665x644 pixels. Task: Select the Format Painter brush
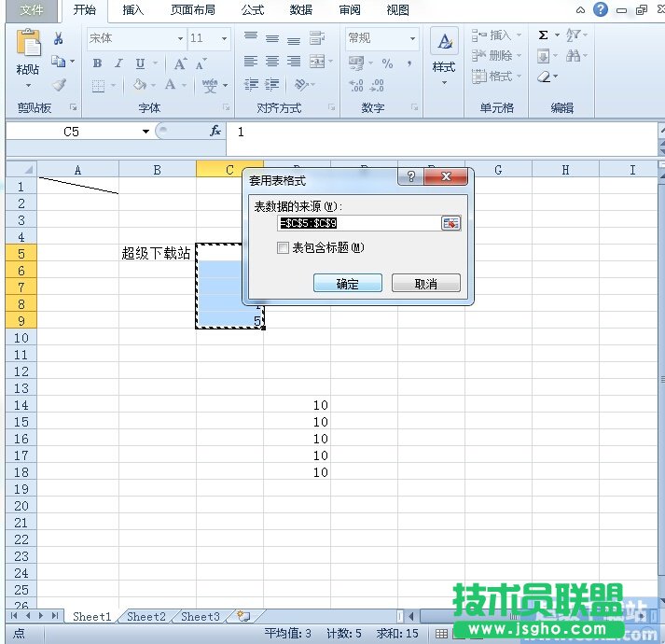[x=59, y=85]
